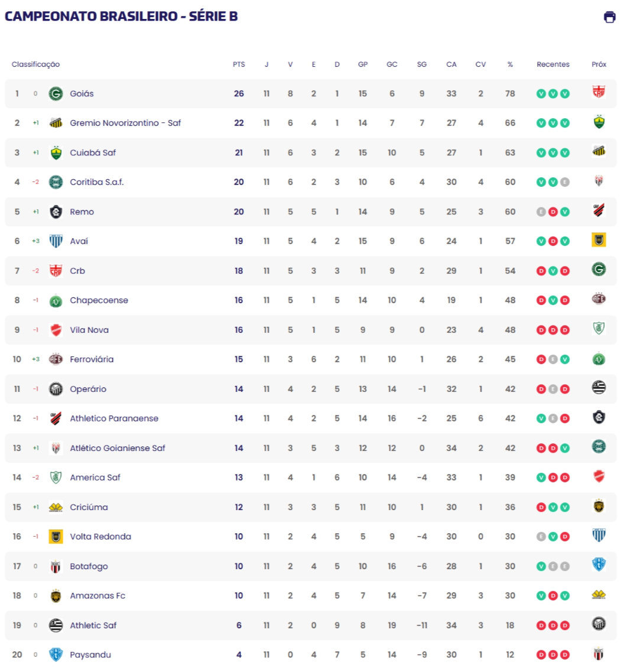This screenshot has width=624, height=672.
Task: Click the Classificação column header
Action: [35, 64]
